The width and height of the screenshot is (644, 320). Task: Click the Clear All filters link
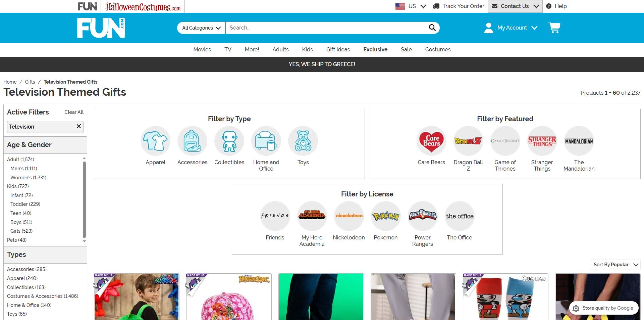(x=74, y=112)
